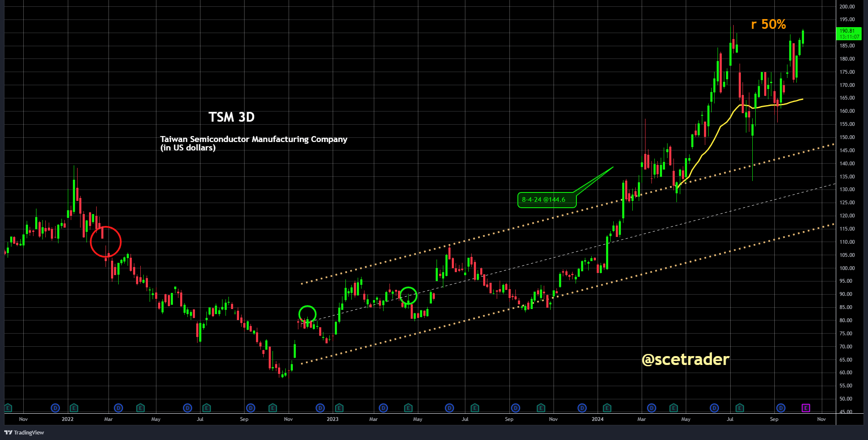Click the TradingView logo

point(24,432)
